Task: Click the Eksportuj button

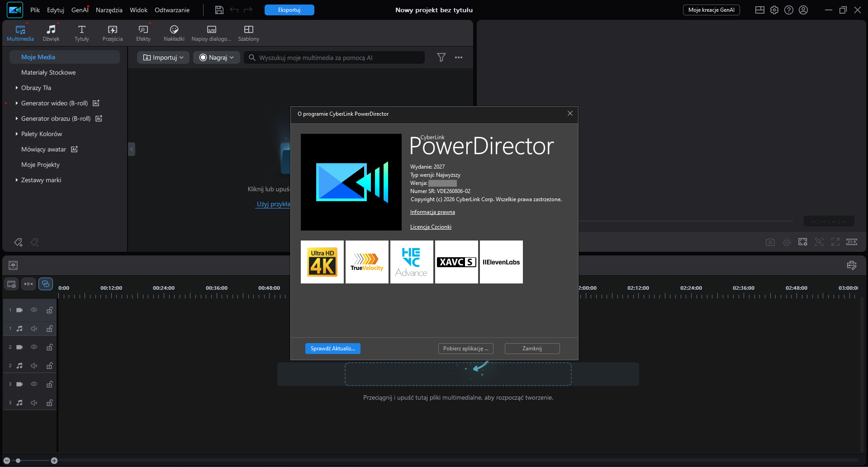Action: click(289, 10)
